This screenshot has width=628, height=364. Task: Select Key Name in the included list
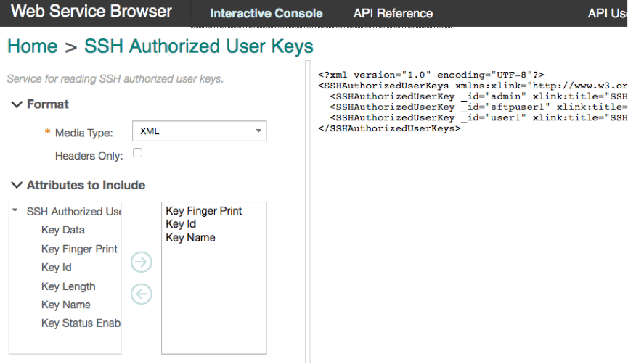190,238
